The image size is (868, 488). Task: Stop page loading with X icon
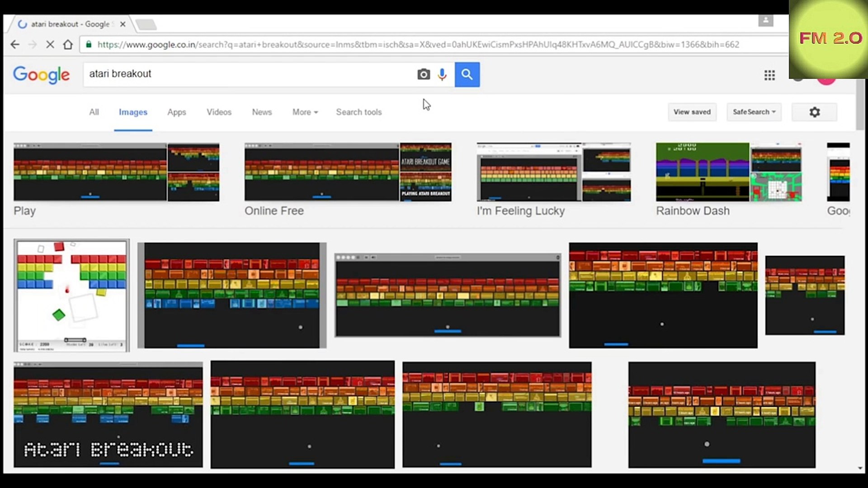pos(50,44)
